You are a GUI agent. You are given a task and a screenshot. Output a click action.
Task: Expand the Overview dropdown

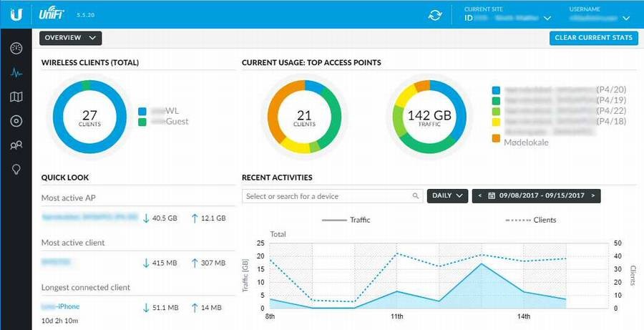[71, 38]
